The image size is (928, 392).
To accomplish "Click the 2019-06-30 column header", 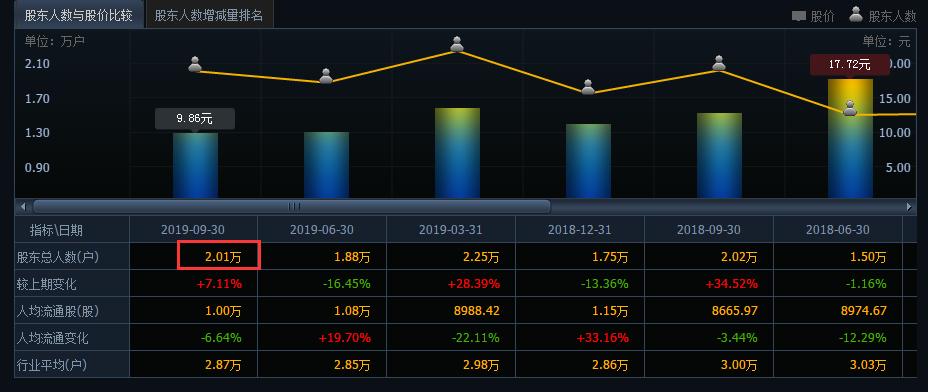I will point(322,230).
